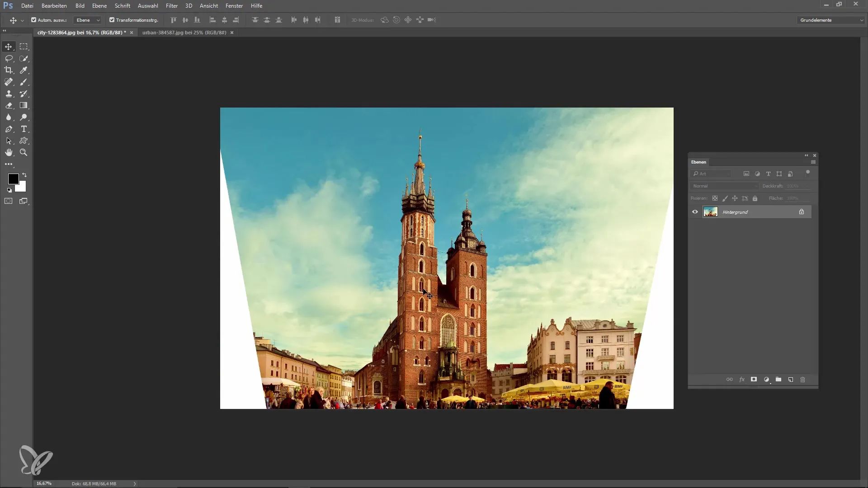Hide the Hintergrund layer visibility eye

[695, 212]
